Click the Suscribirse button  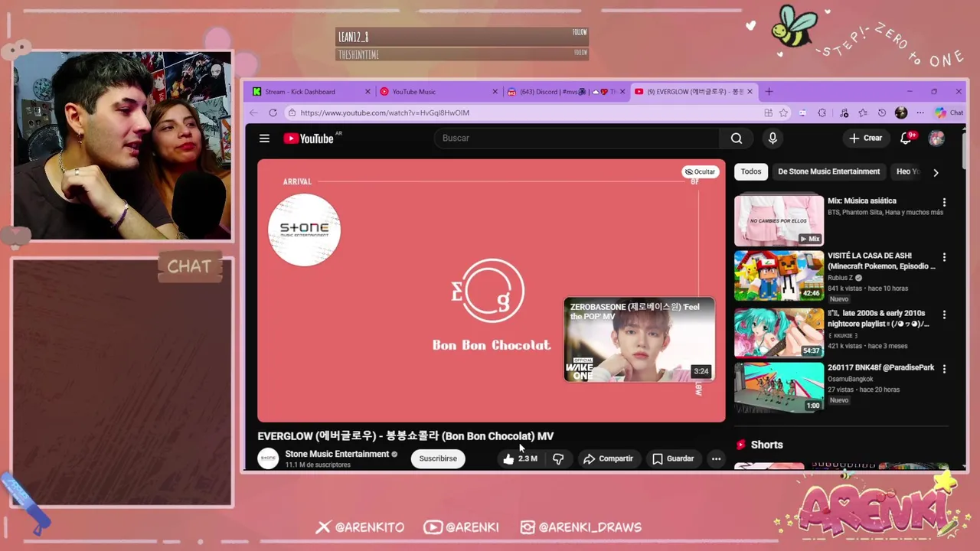click(x=438, y=458)
